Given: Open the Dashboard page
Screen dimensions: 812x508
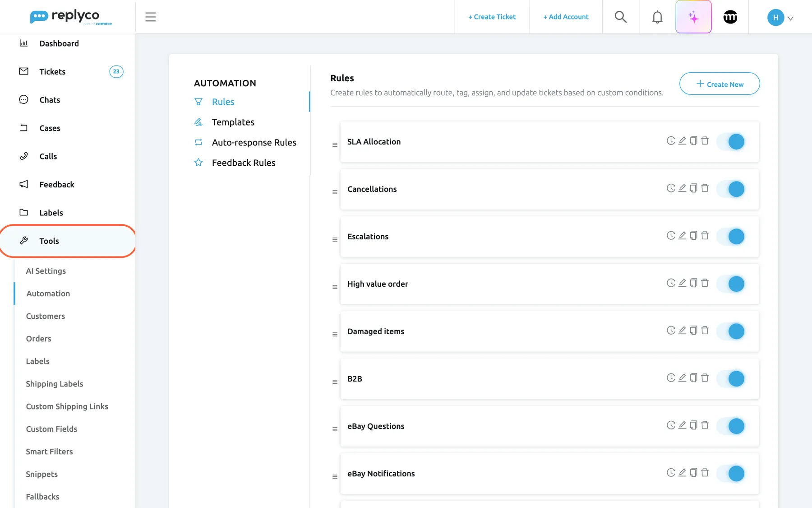Looking at the screenshot, I should coord(59,44).
